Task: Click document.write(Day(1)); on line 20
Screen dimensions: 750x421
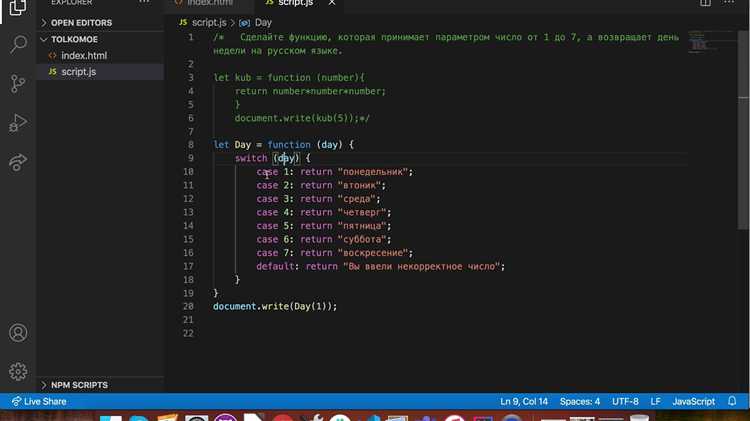Action: click(x=275, y=306)
